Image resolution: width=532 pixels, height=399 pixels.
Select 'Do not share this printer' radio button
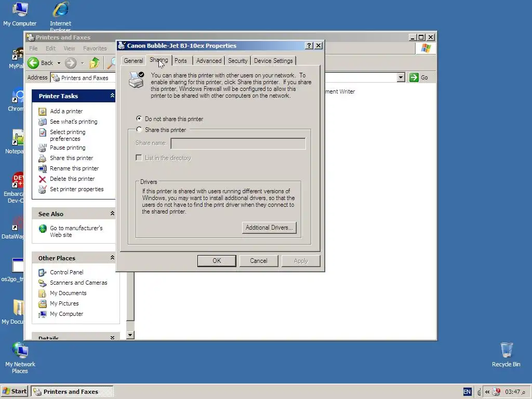pos(139,119)
